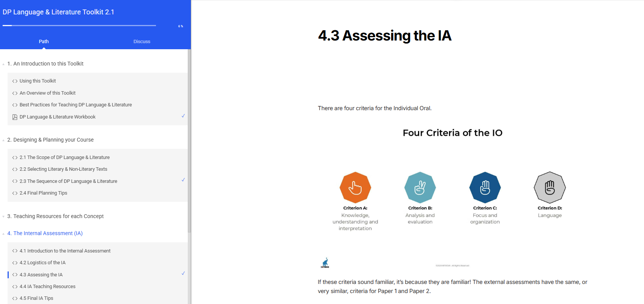The image size is (644, 304).
Task: Select the Path tab
Action: (44, 42)
